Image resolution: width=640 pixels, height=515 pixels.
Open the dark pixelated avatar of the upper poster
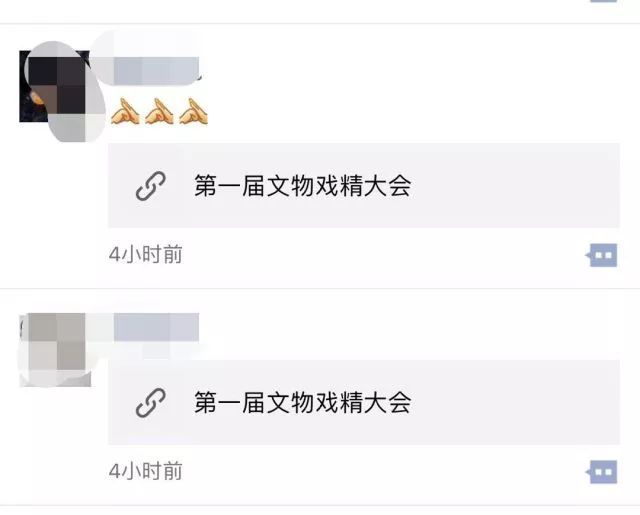click(55, 86)
